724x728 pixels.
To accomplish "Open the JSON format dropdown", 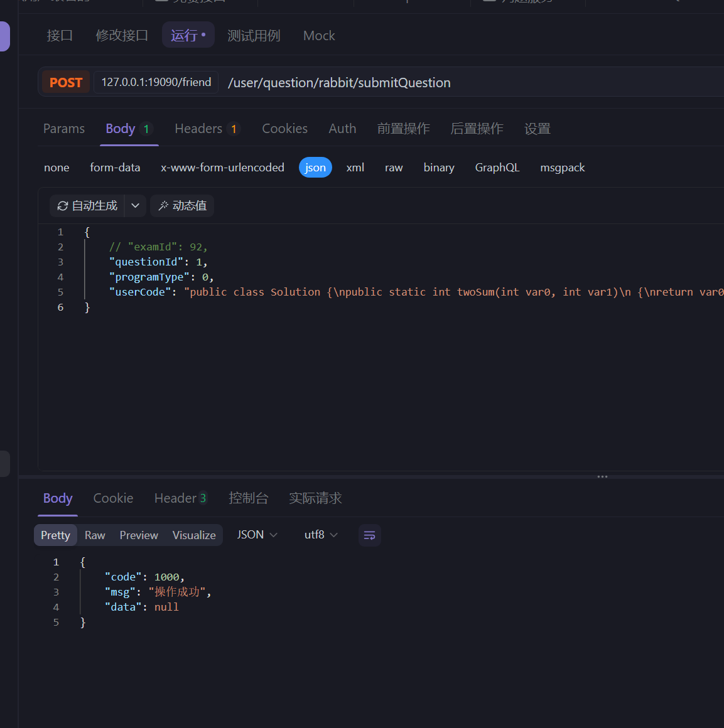I will coord(257,535).
